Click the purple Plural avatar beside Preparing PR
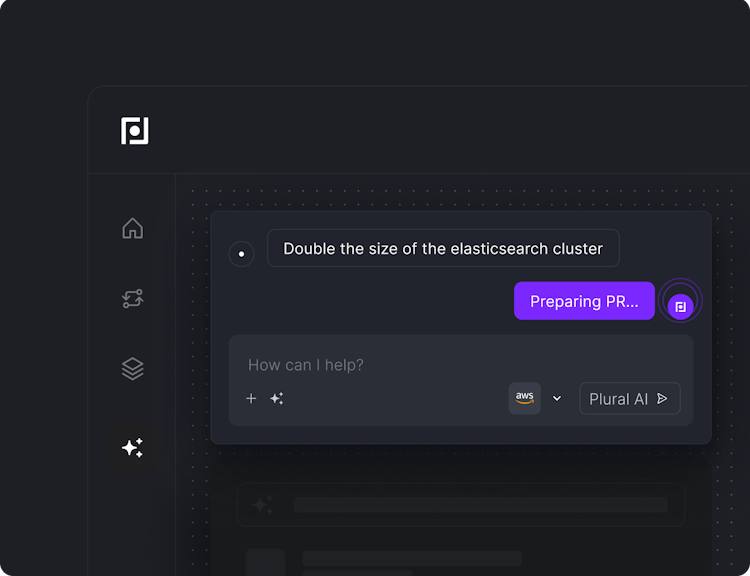This screenshot has height=576, width=750. (x=680, y=306)
